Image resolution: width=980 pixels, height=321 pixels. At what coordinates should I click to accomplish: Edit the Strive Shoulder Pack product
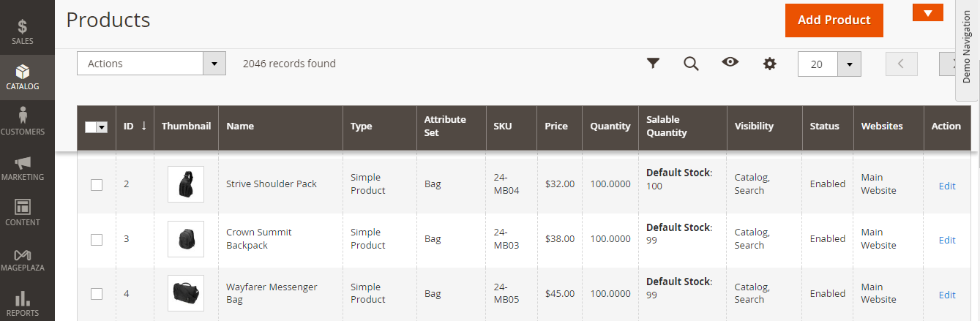(947, 186)
